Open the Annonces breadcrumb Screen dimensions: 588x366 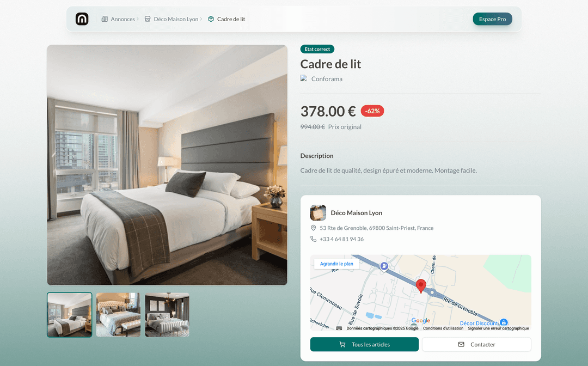[122, 19]
